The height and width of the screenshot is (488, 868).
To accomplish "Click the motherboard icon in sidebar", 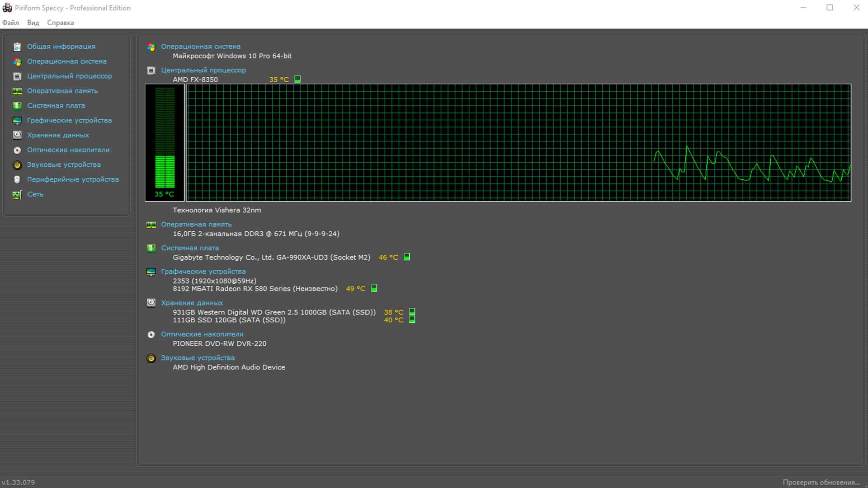I will coord(17,106).
